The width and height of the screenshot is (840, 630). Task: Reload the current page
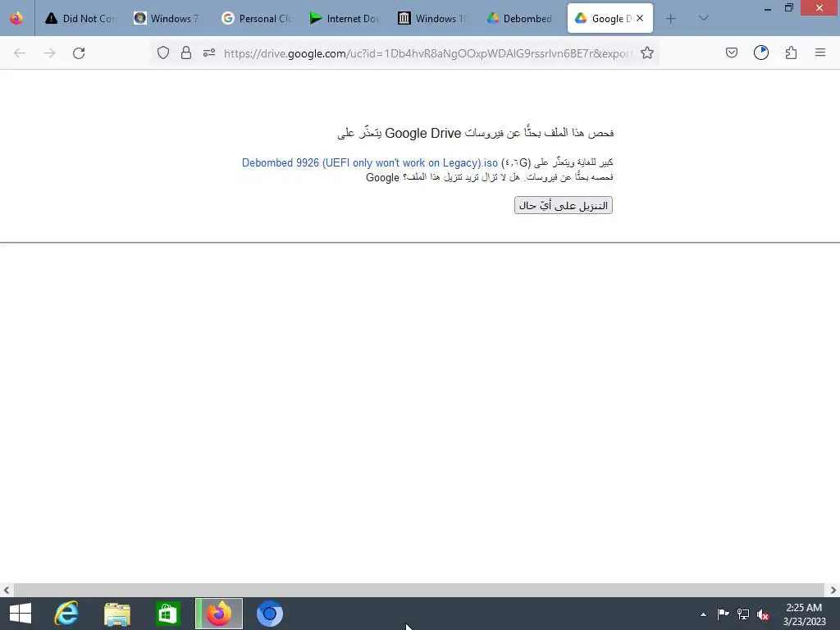pyautogui.click(x=79, y=53)
